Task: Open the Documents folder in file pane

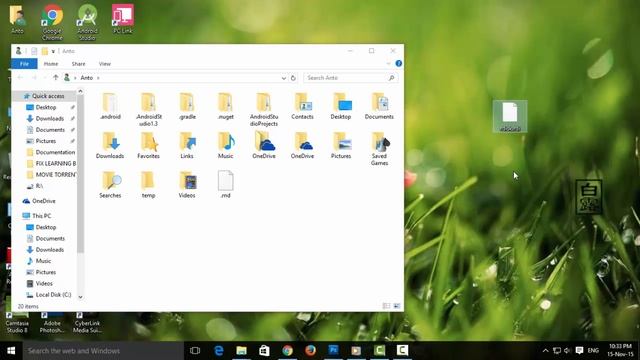Action: point(379,106)
